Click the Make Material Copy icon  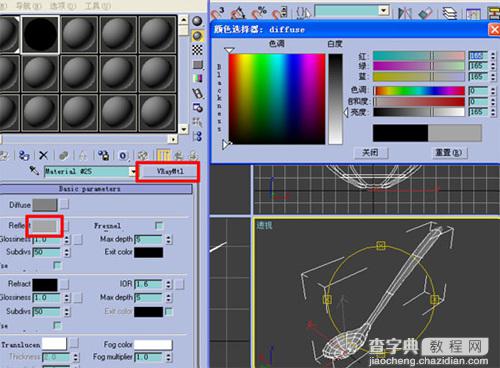pyautogui.click(x=63, y=155)
